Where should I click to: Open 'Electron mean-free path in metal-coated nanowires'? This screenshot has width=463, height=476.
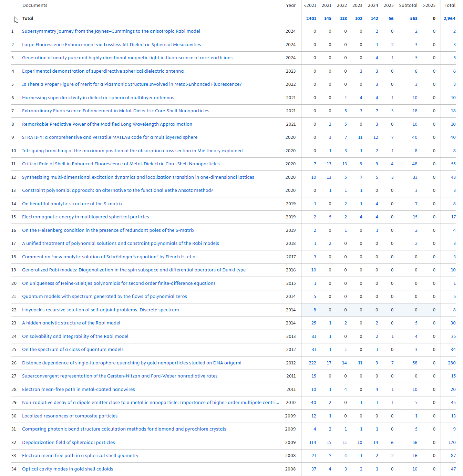(x=78, y=390)
